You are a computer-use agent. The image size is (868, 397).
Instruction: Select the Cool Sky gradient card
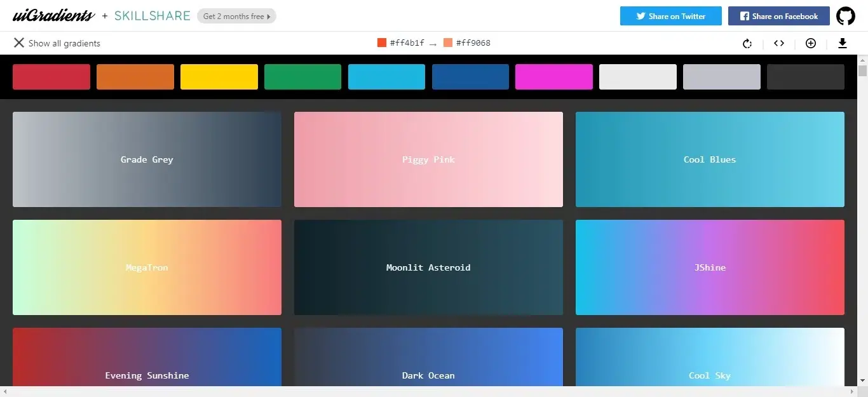click(x=710, y=357)
